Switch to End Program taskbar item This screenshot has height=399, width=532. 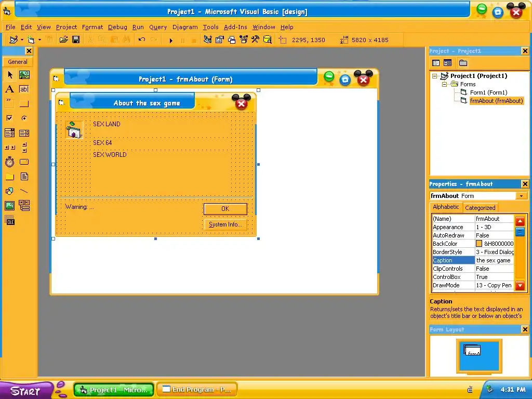(x=197, y=390)
